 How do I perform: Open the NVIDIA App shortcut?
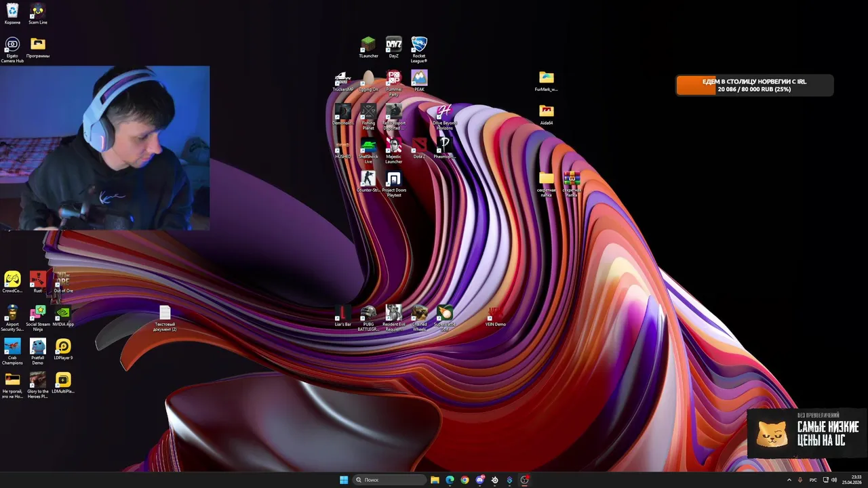coord(63,316)
